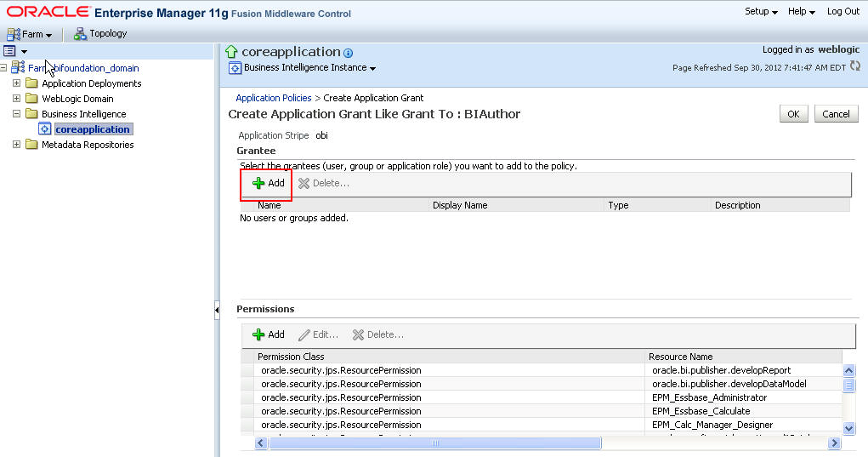Click the Topology icon
This screenshot has width=868, height=457.
click(x=80, y=34)
